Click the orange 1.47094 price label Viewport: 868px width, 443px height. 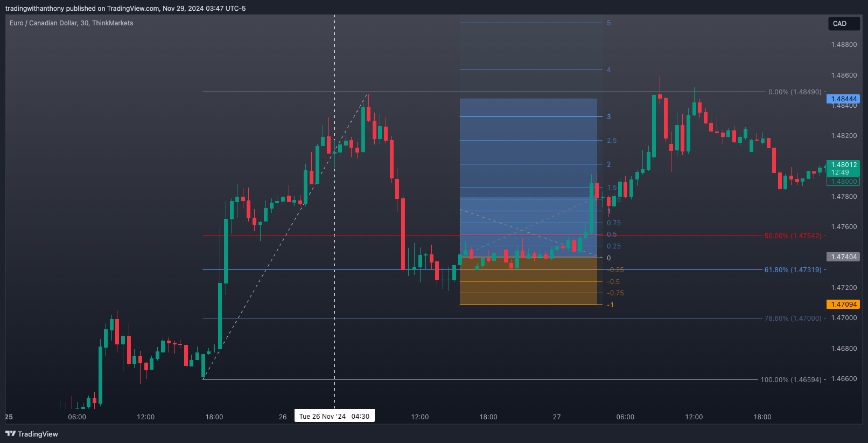(843, 304)
